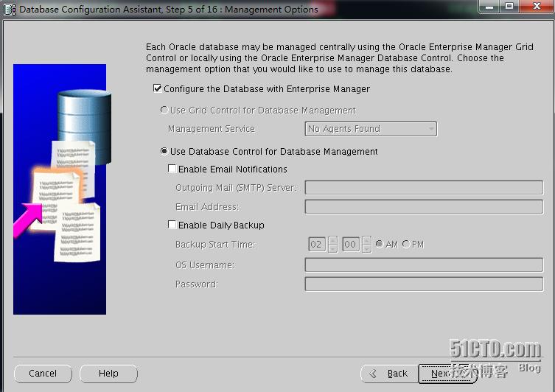
Task: Minimize the Database Configuration Assistant window
Action: (489, 7)
